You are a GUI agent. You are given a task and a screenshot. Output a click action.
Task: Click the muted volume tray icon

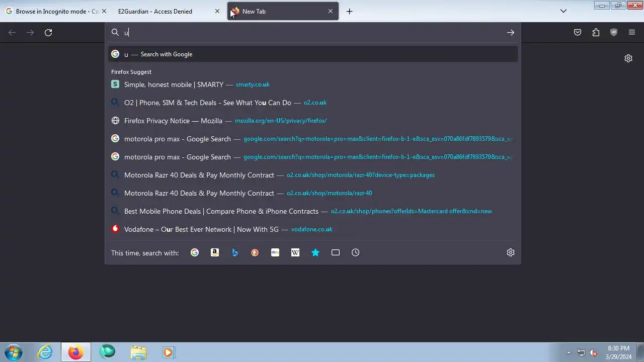coord(594,352)
